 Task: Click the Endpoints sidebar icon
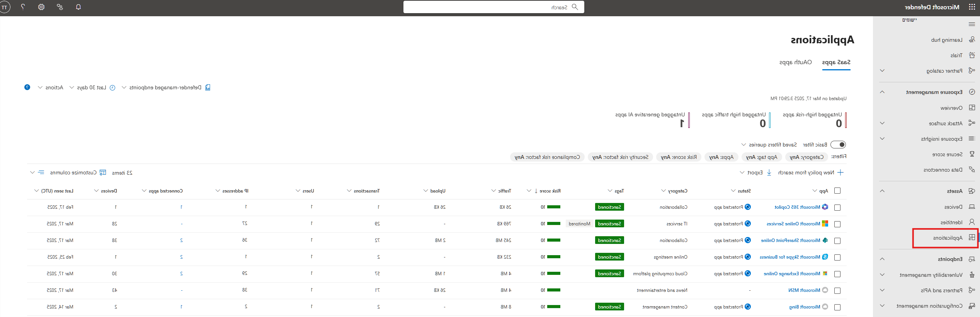pos(972,259)
